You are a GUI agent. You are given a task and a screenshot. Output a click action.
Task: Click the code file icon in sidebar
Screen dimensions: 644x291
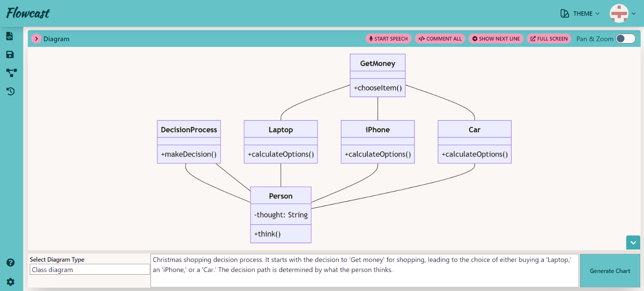(x=10, y=36)
